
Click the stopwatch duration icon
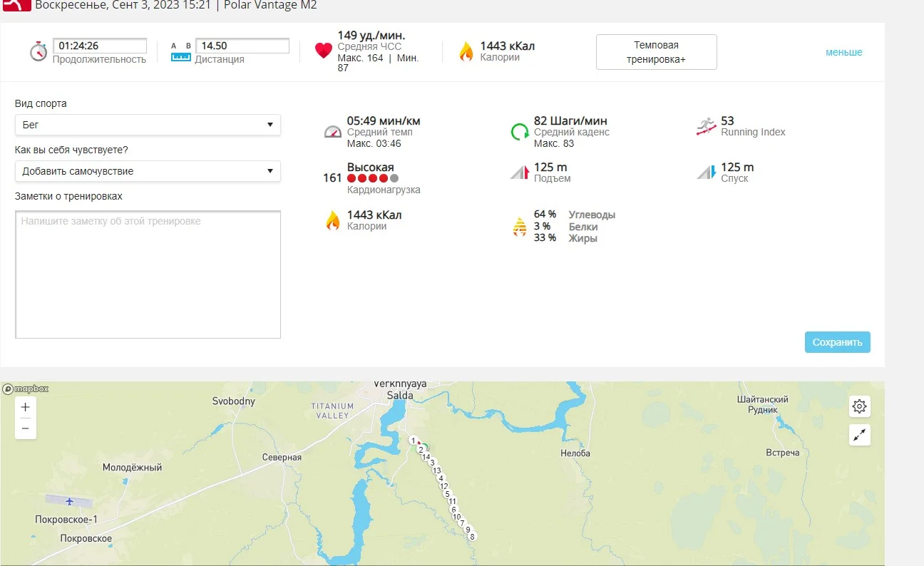38,52
